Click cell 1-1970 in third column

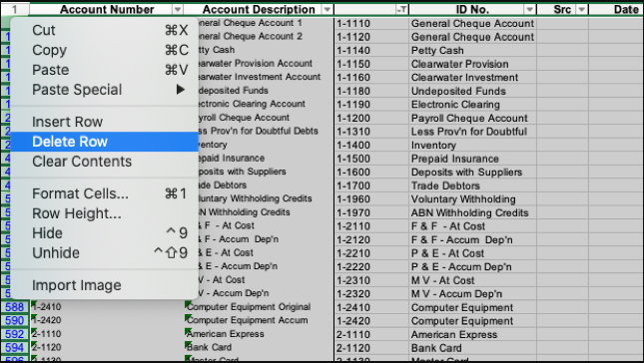coord(371,212)
